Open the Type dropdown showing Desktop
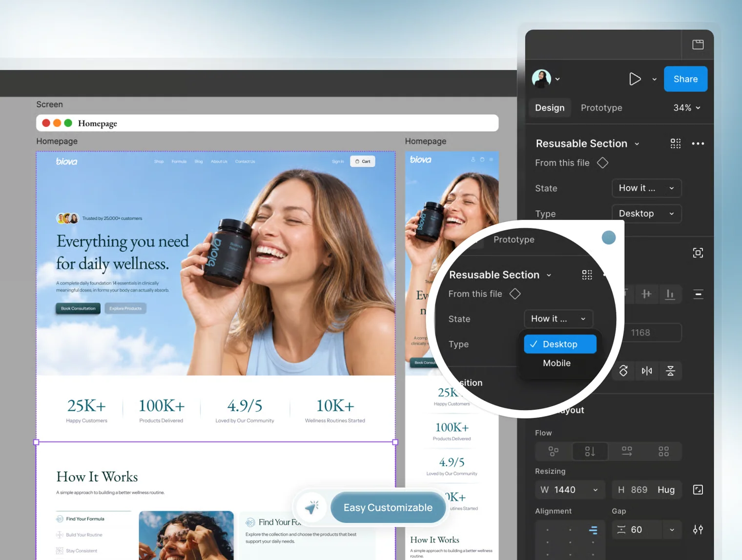The width and height of the screenshot is (742, 560). pyautogui.click(x=646, y=214)
